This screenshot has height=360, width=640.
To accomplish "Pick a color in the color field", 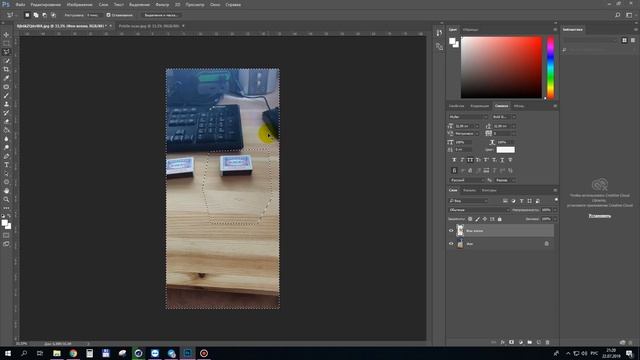I will pyautogui.click(x=501, y=67).
